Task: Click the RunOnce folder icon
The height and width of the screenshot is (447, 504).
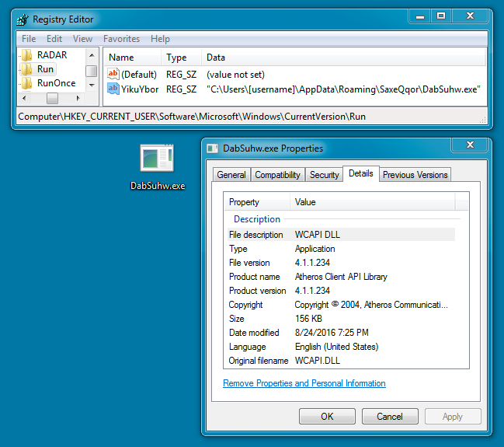Action: tap(27, 83)
